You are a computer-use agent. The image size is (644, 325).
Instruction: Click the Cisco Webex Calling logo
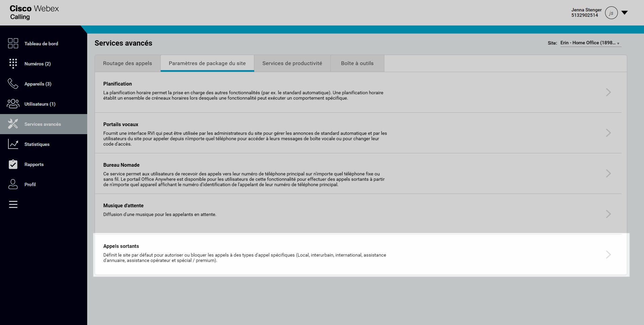point(34,12)
